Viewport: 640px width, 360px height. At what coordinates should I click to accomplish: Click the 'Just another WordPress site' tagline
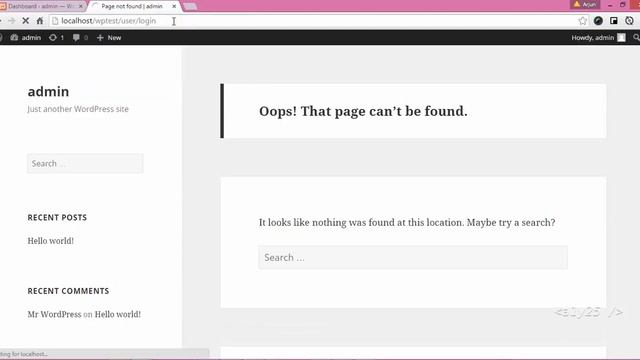click(x=78, y=109)
